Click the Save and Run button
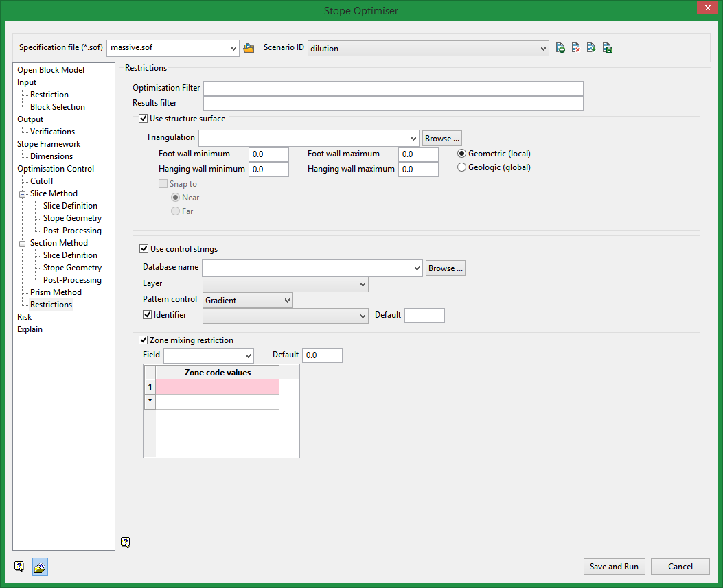Screen dimensions: 723x588 coord(614,567)
